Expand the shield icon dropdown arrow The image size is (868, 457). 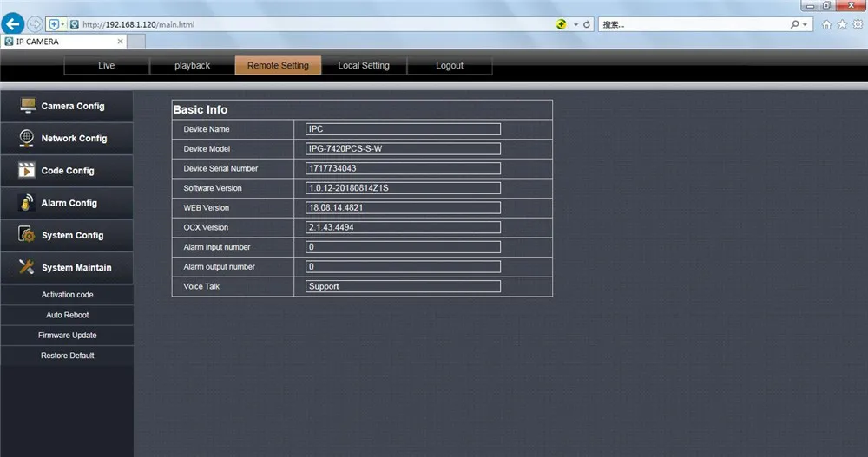tap(62, 24)
